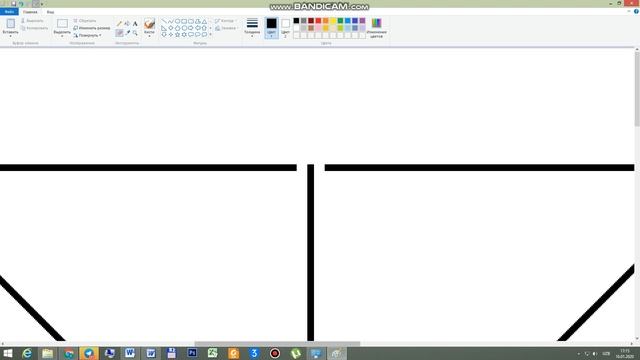Choose the straight Line shape
This screenshot has height=360, width=640.
[164, 21]
